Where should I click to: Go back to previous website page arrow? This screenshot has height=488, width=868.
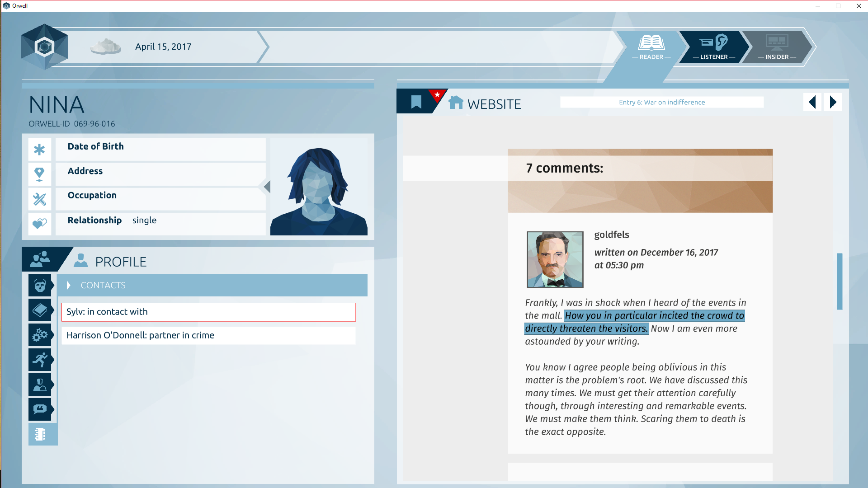tap(812, 102)
